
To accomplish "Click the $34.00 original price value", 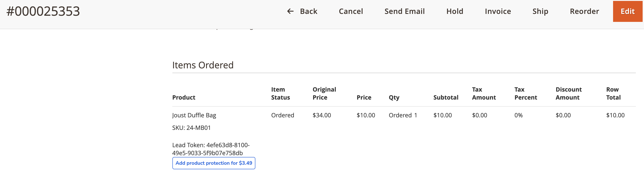I will pos(322,115).
